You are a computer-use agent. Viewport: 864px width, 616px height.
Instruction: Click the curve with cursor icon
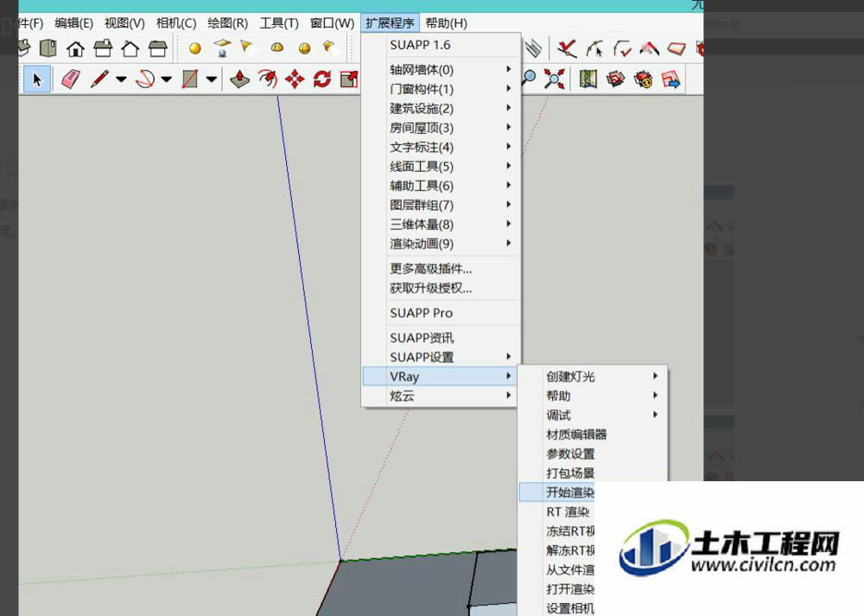pyautogui.click(x=594, y=48)
